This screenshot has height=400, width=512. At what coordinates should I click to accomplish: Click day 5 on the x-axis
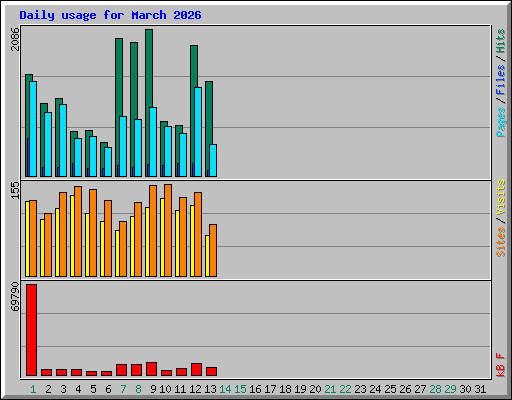tap(93, 389)
